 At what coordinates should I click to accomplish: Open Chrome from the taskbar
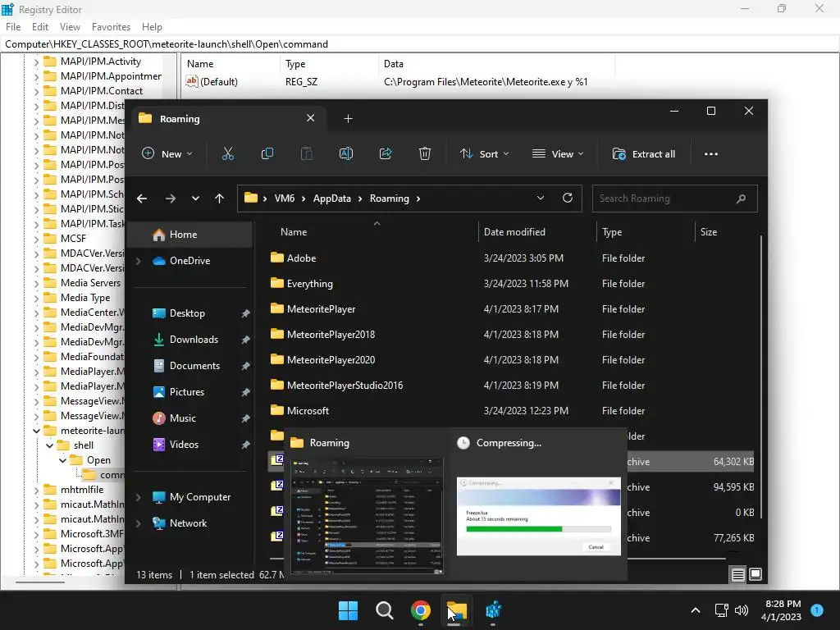click(x=421, y=610)
